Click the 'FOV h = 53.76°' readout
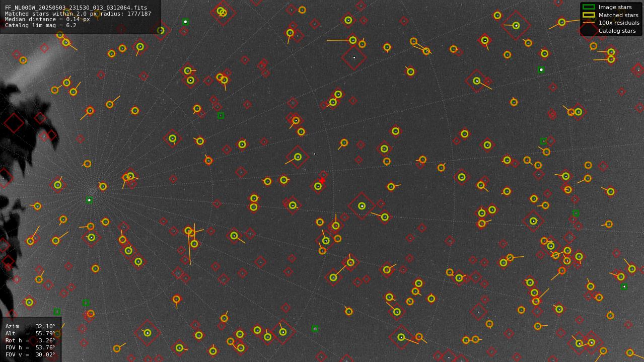644x362 pixels. (x=30, y=348)
